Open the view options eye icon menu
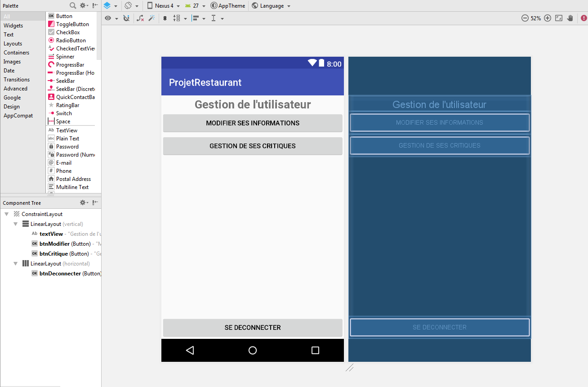This screenshot has width=588, height=387. pyautogui.click(x=108, y=18)
